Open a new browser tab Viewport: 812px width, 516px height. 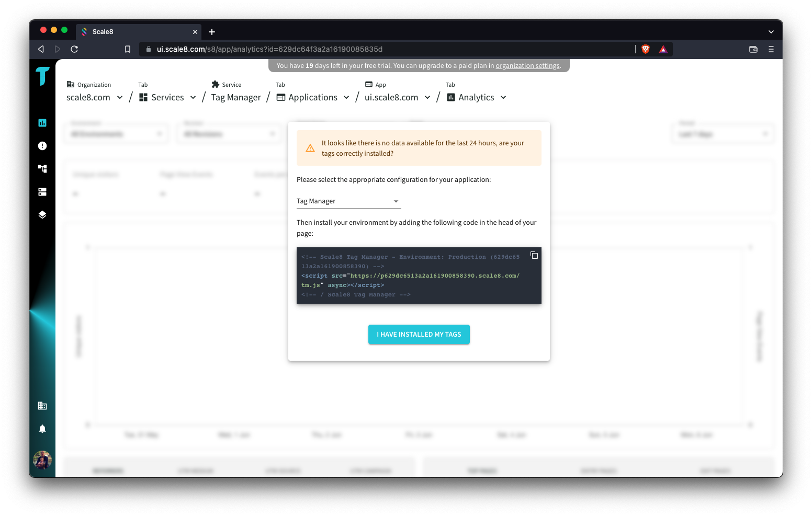212,32
